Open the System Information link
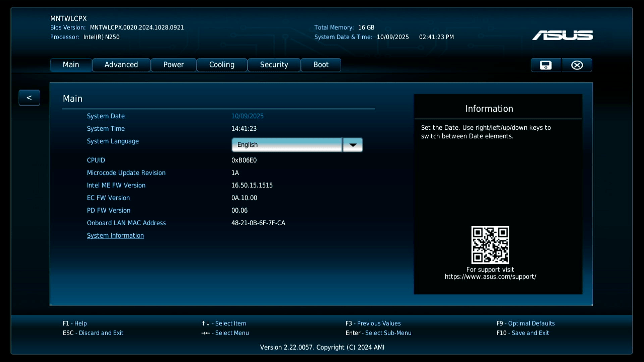The width and height of the screenshot is (644, 362). 115,236
